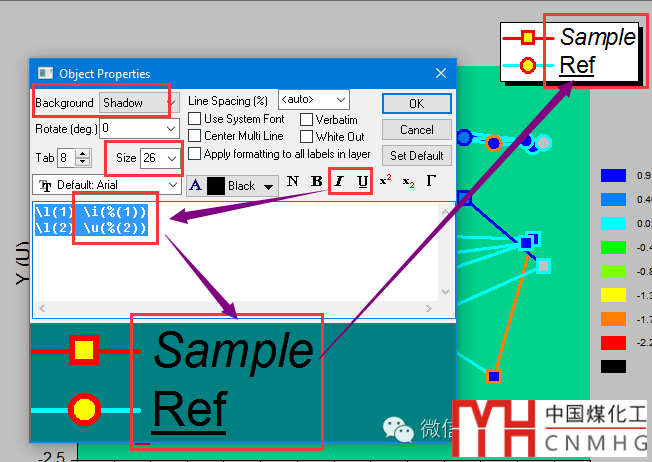
Task: Check the Verbatim option
Action: 307,120
